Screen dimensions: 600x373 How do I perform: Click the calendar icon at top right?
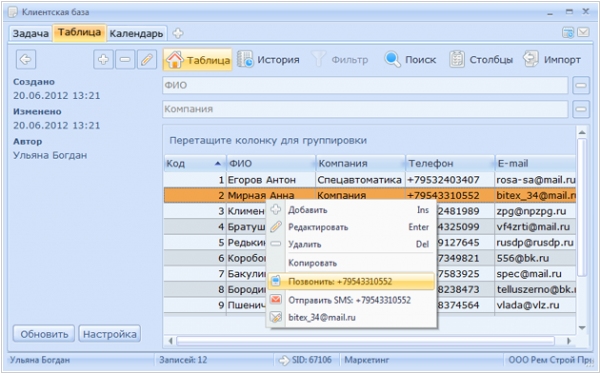coord(568,33)
